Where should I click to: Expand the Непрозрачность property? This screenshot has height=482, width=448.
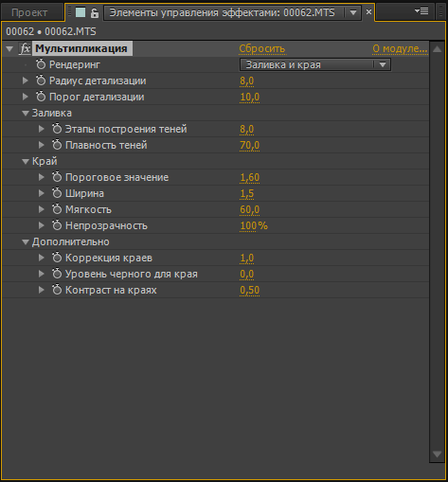pos(42,225)
